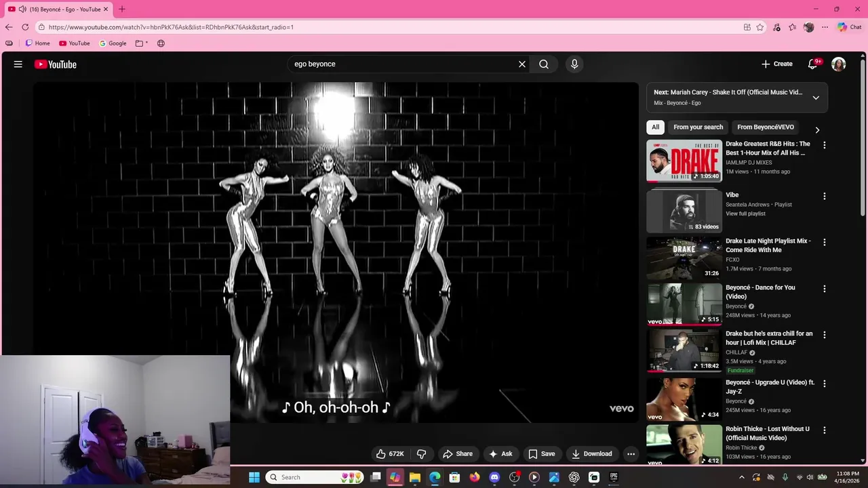The image size is (868, 488).
Task: Open more actions ellipsis below the video
Action: [x=631, y=454]
